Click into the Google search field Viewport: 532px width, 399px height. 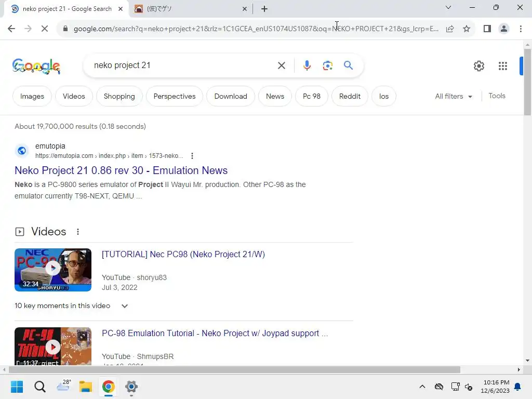coord(183,65)
